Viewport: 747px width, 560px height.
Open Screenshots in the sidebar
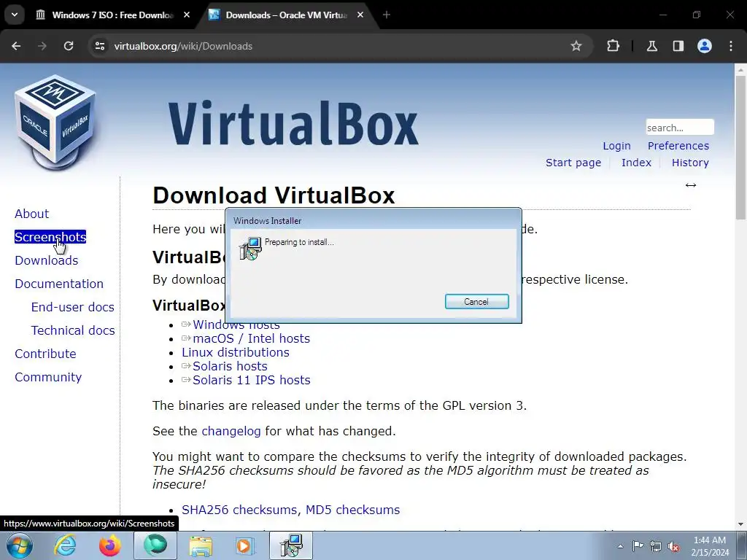click(50, 237)
